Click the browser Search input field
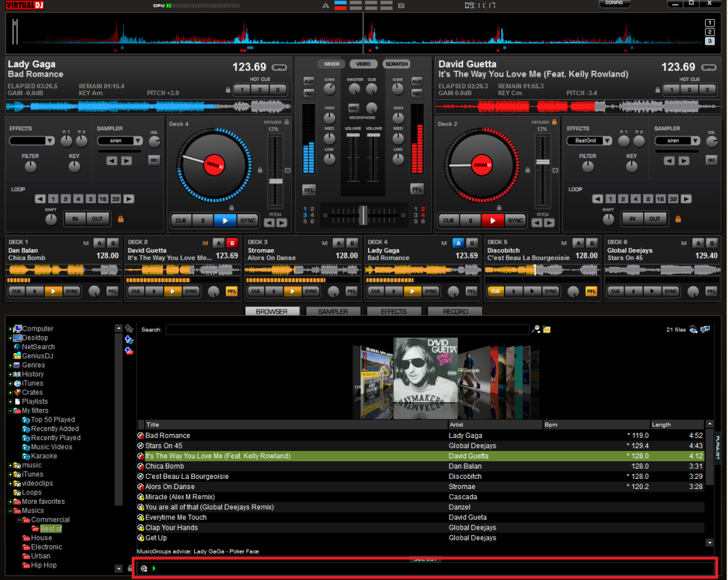This screenshot has height=580, width=728. click(346, 329)
